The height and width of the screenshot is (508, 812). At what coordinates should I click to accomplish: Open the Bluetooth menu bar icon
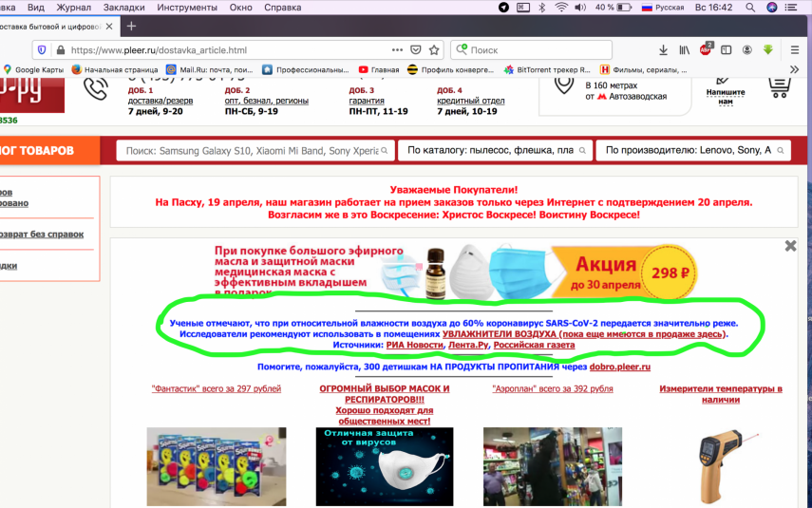pos(542,8)
